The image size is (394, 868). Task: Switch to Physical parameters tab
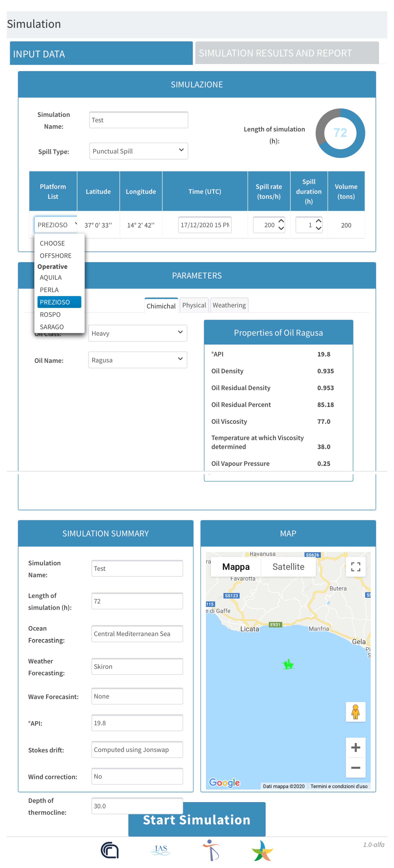194,305
